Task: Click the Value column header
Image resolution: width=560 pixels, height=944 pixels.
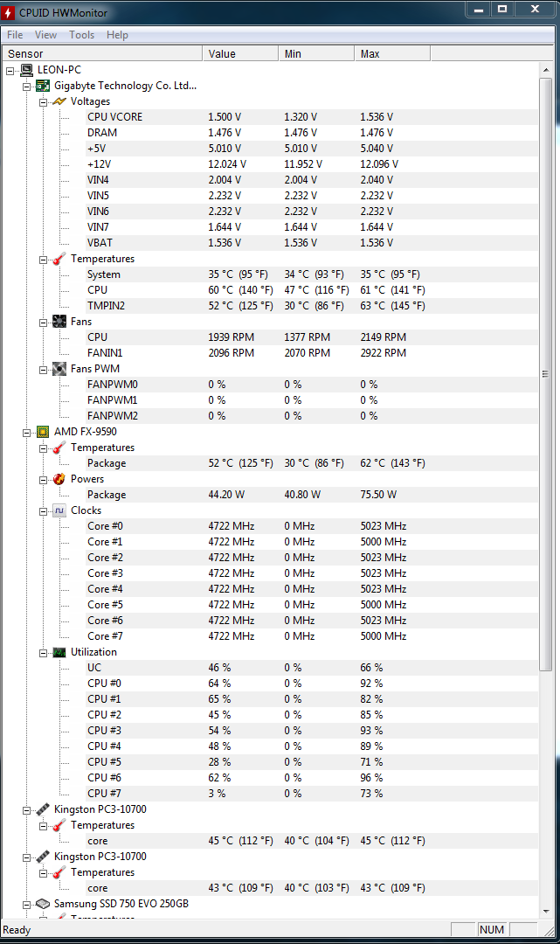Action: [240, 54]
